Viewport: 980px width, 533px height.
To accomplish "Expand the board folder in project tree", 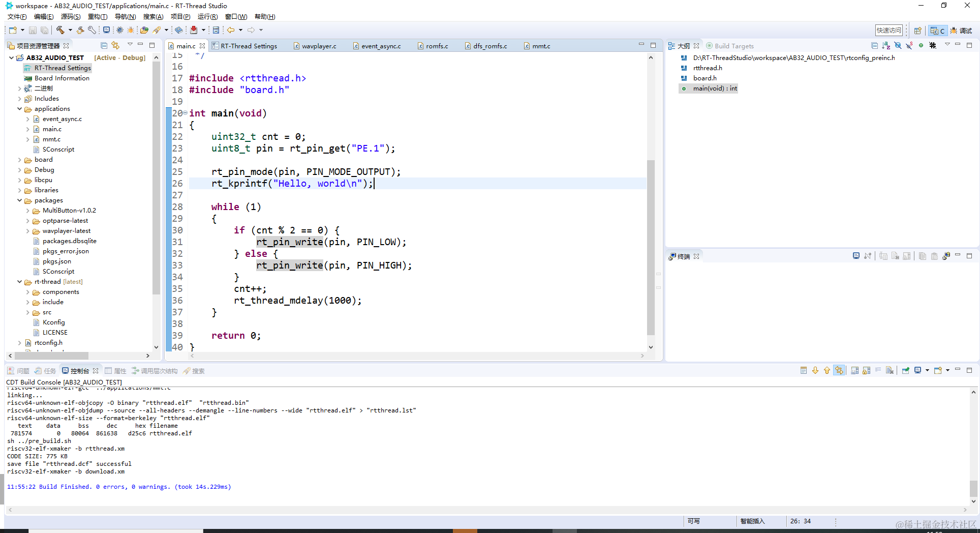I will tap(20, 160).
